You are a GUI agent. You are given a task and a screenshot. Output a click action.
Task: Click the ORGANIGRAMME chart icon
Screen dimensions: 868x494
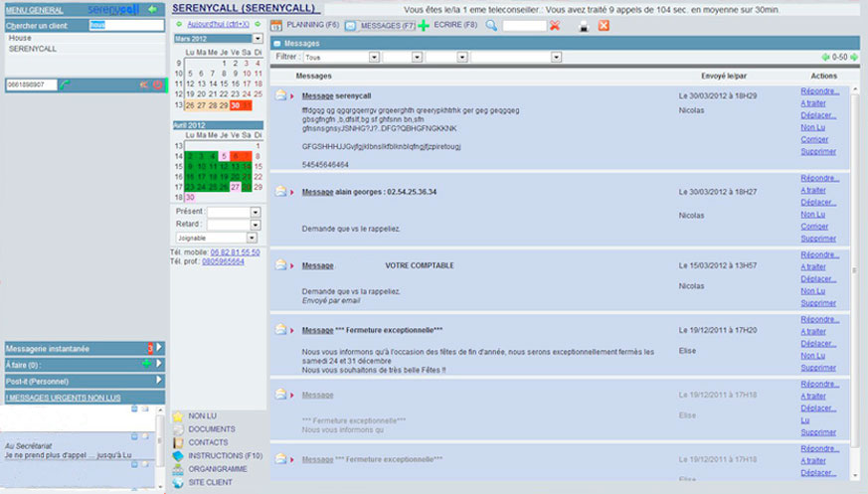[x=178, y=469]
